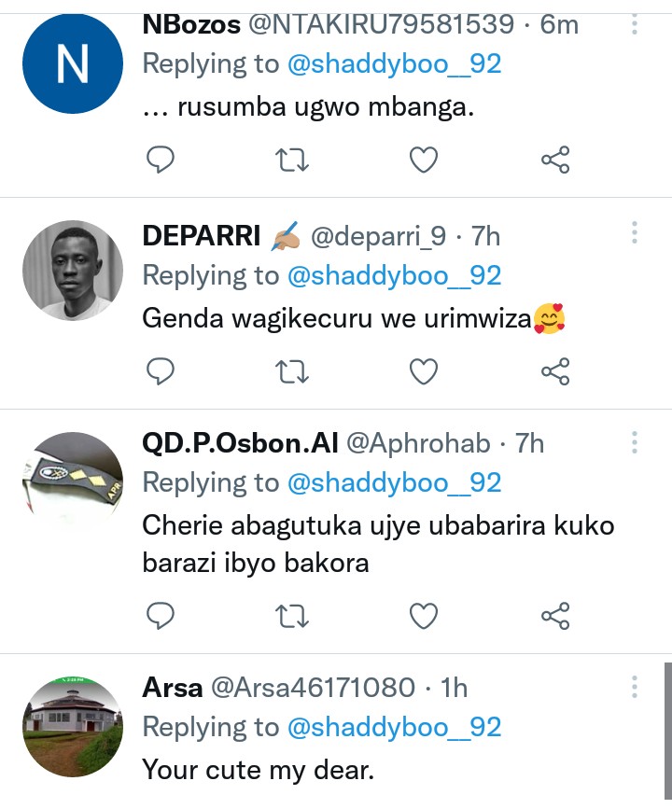The image size is (672, 809).
Task: Retweet the NBozos reply
Action: 292,160
